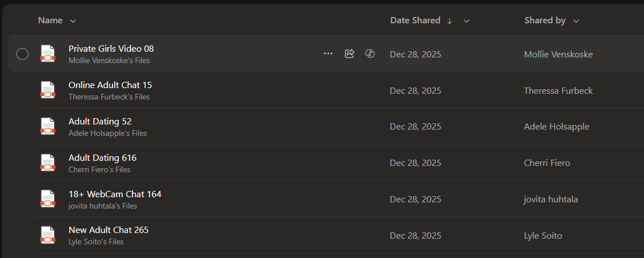
Task: Click the file icon of Online Adult Chat 15
Action: pyautogui.click(x=48, y=90)
